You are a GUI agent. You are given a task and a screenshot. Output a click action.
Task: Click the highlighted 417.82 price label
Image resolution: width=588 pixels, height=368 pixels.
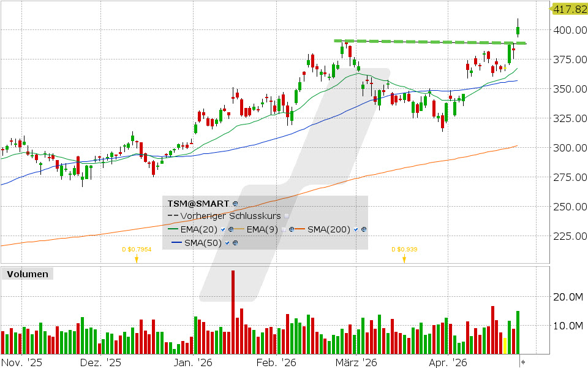pos(569,9)
